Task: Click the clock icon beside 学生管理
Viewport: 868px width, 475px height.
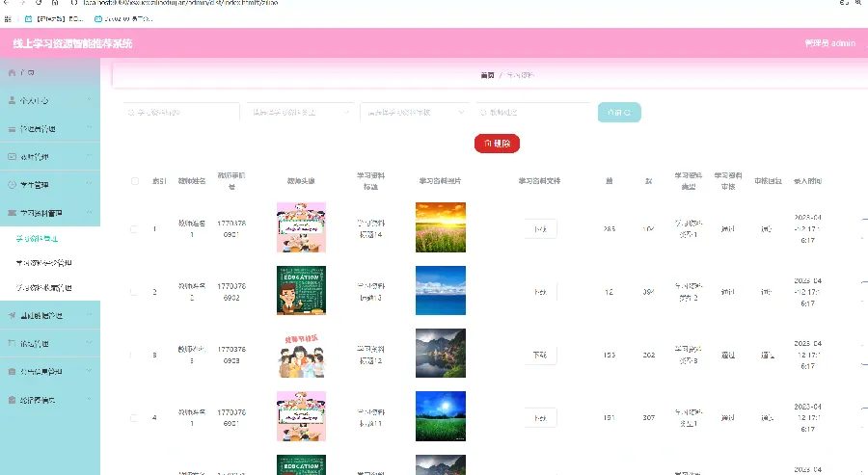Action: [x=13, y=185]
